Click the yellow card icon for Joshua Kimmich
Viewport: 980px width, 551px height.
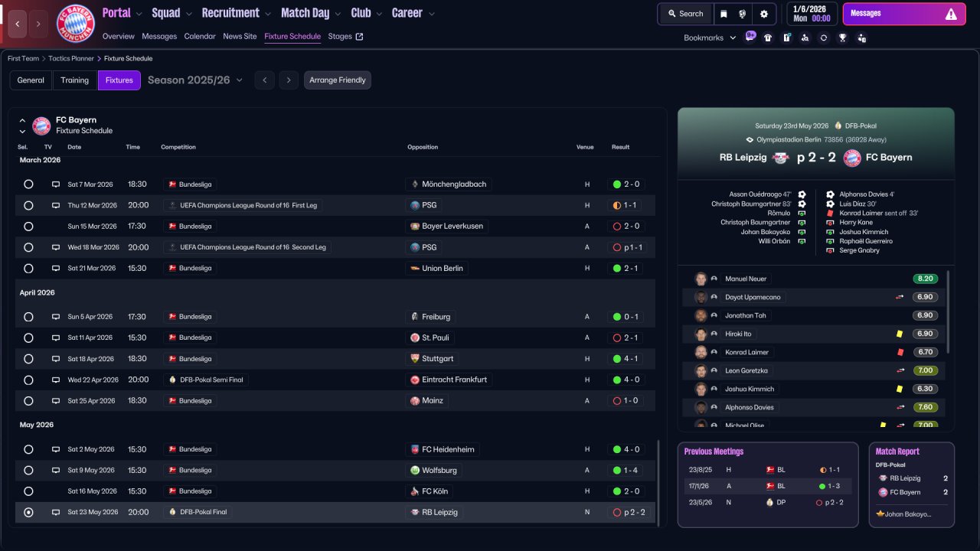coord(900,389)
